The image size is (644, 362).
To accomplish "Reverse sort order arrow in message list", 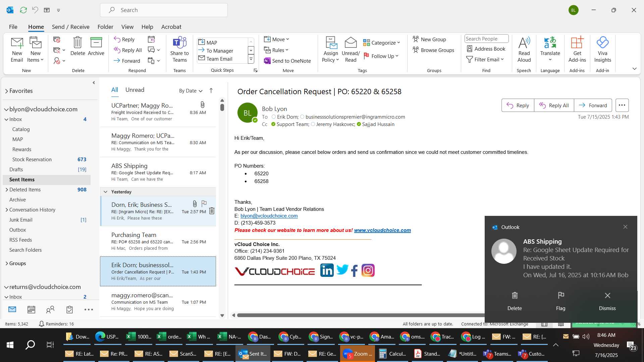I will tap(211, 90).
